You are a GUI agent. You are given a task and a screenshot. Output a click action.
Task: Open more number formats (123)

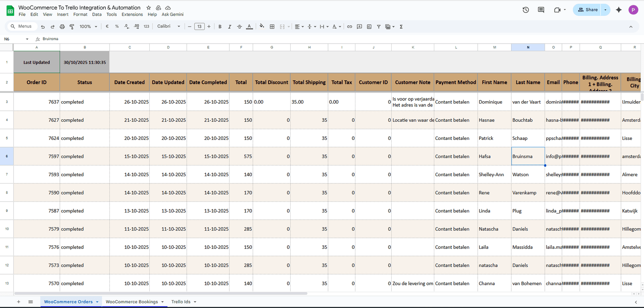click(x=146, y=27)
